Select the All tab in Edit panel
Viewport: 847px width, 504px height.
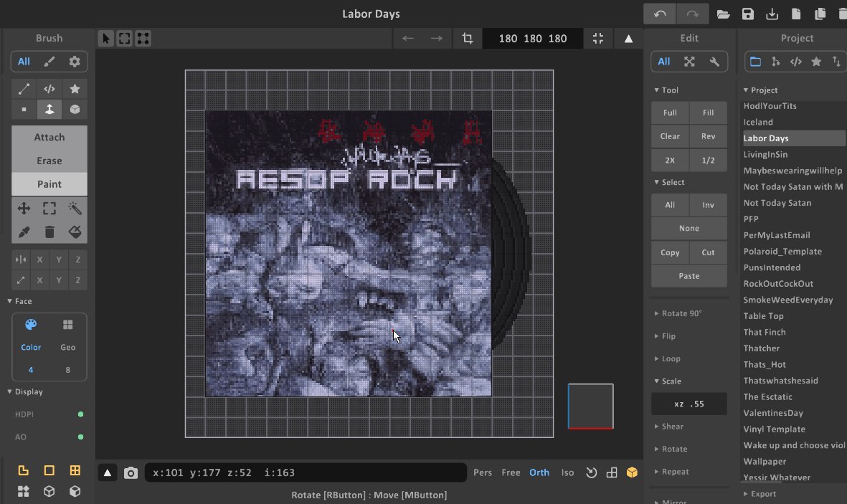(x=664, y=62)
